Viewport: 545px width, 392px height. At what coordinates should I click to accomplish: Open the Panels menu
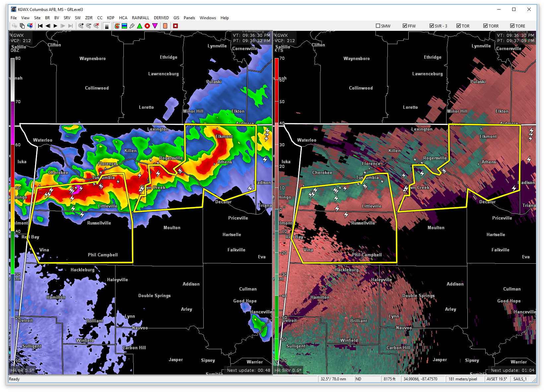(x=189, y=18)
